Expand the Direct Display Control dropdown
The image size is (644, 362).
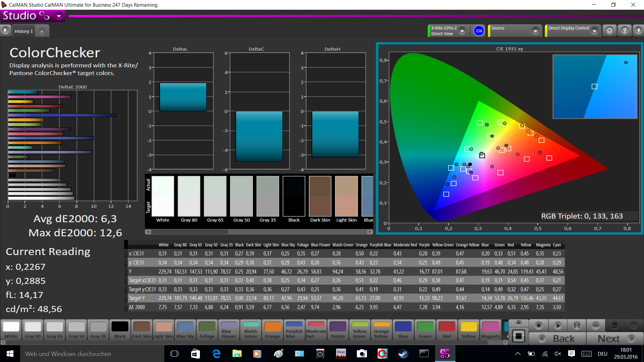[x=594, y=31]
